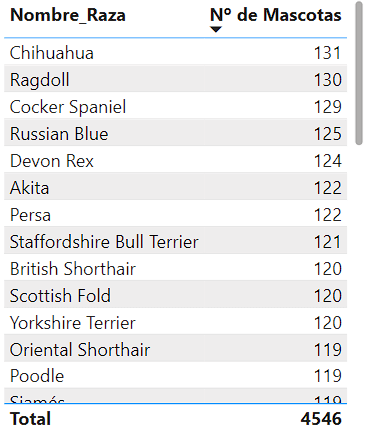Click the Yorkshire Terrier row
Screen dimensions: 369x433
coord(175,323)
